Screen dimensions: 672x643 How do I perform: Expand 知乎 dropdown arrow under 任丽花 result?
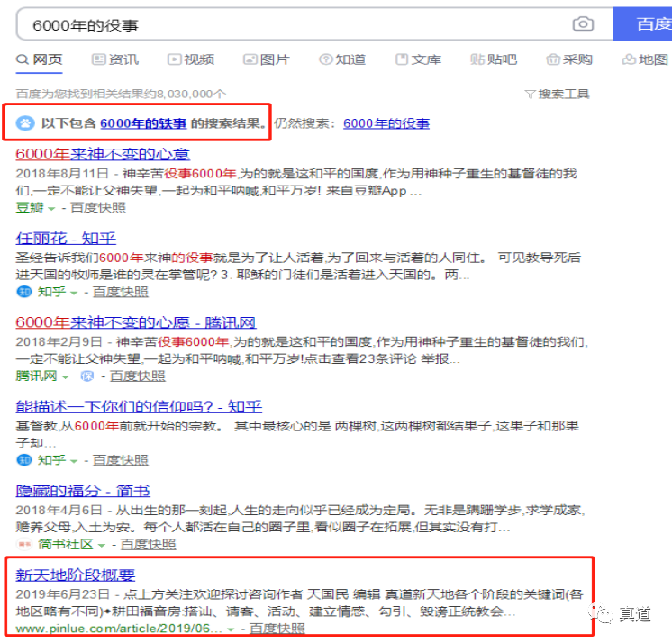pos(74,293)
